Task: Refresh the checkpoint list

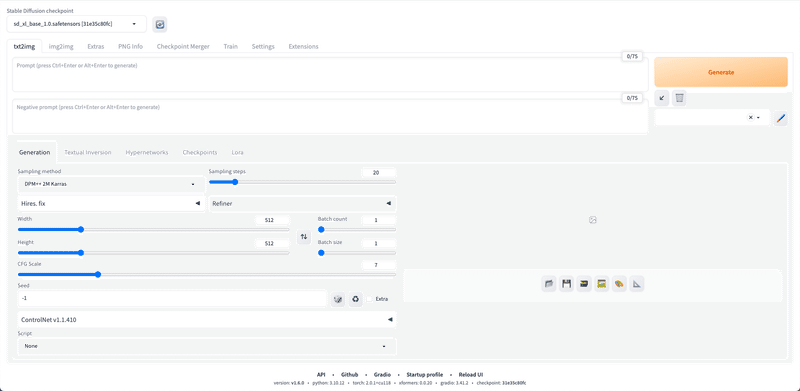Action: point(160,24)
